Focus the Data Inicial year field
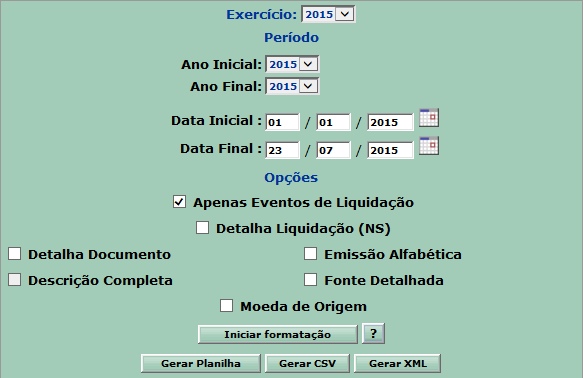 (390, 122)
